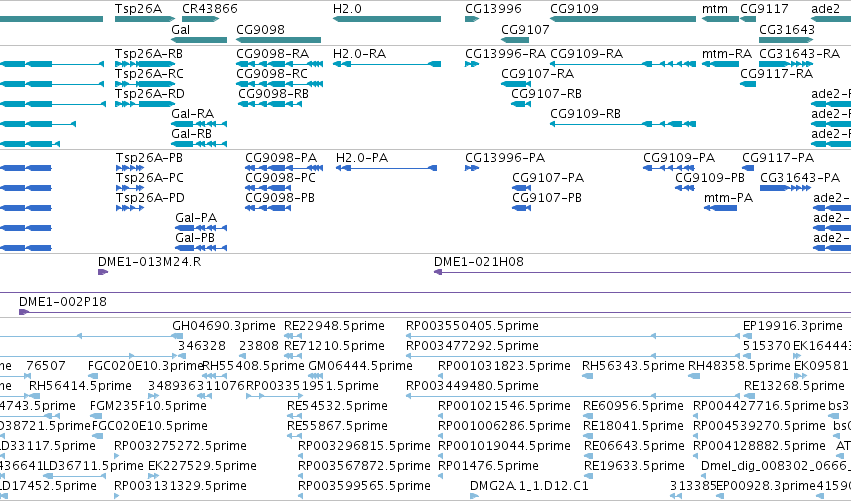851x501 pixels.
Task: Select the CG9117 gene label
Action: coord(764,9)
